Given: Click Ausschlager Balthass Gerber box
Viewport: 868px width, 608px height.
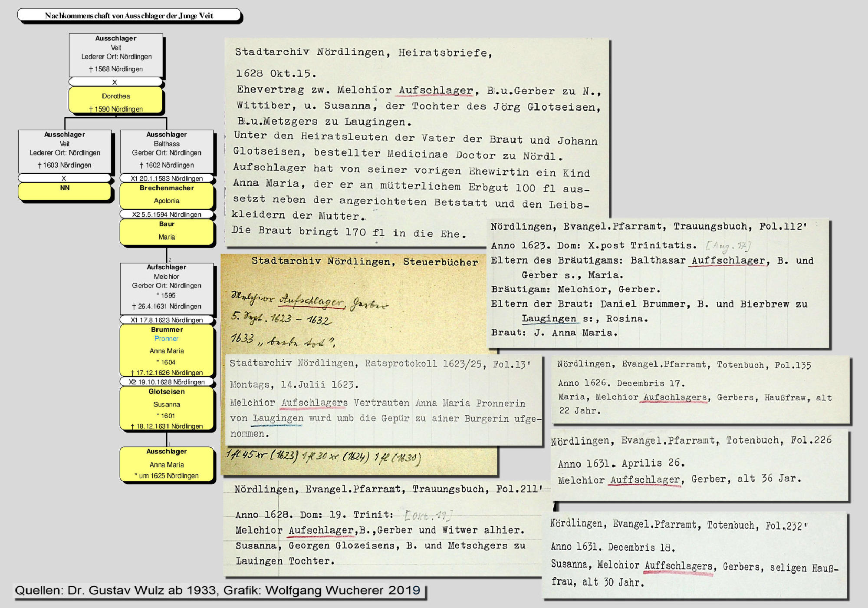Looking at the screenshot, I should (167, 151).
